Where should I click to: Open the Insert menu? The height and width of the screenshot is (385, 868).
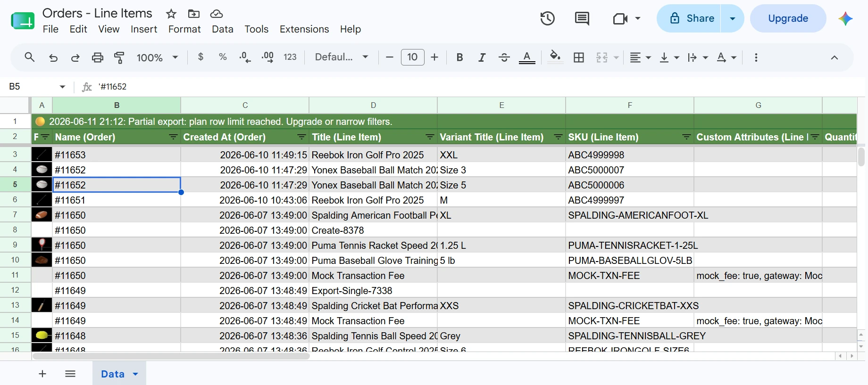point(144,29)
